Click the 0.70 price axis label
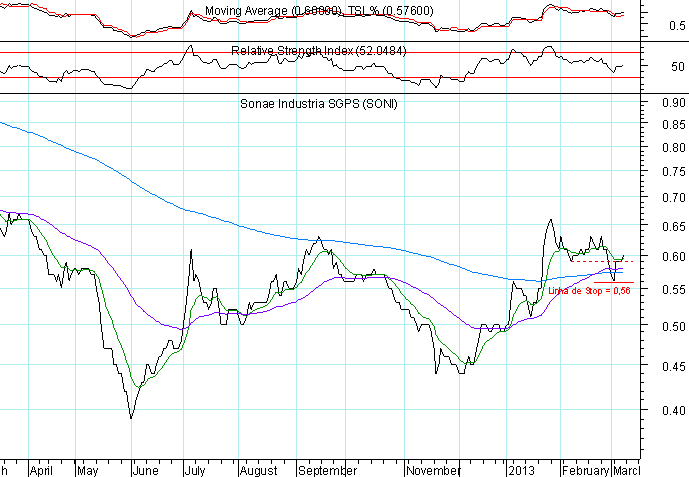 point(674,198)
